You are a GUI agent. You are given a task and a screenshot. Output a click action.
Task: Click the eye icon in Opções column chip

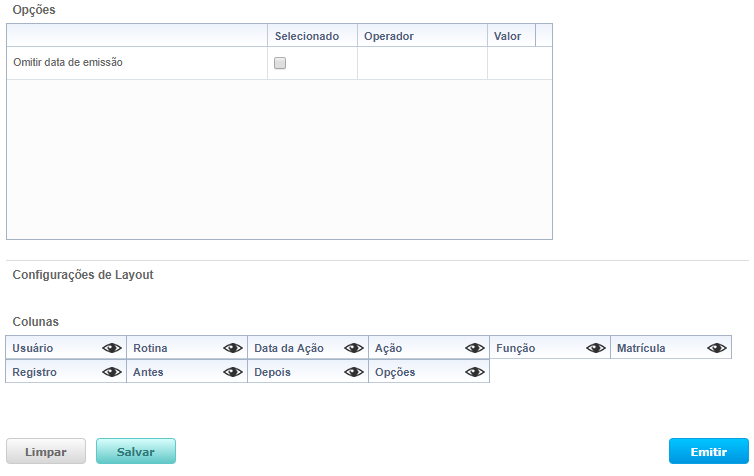point(475,372)
